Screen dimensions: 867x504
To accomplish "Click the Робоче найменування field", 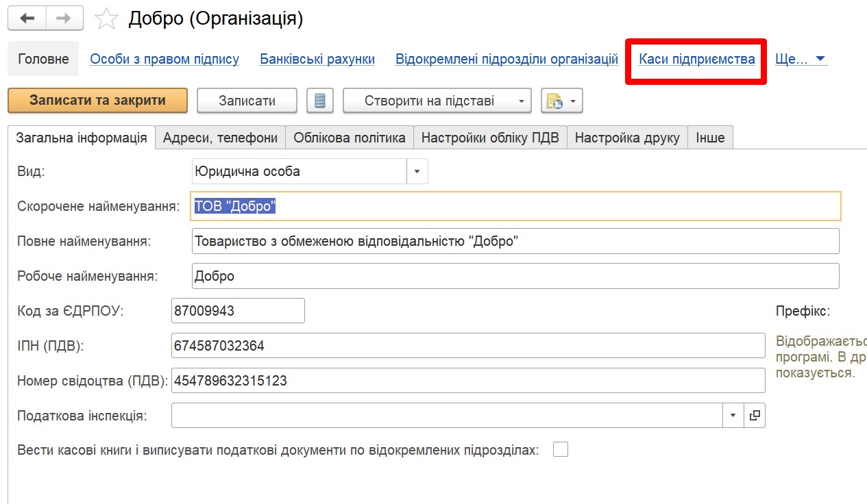I will coord(515,277).
